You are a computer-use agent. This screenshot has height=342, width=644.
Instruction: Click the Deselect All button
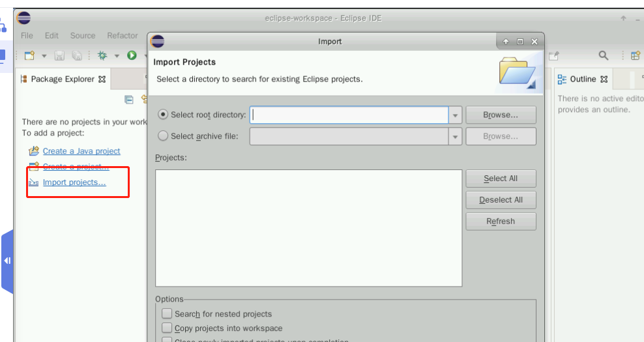pyautogui.click(x=501, y=200)
